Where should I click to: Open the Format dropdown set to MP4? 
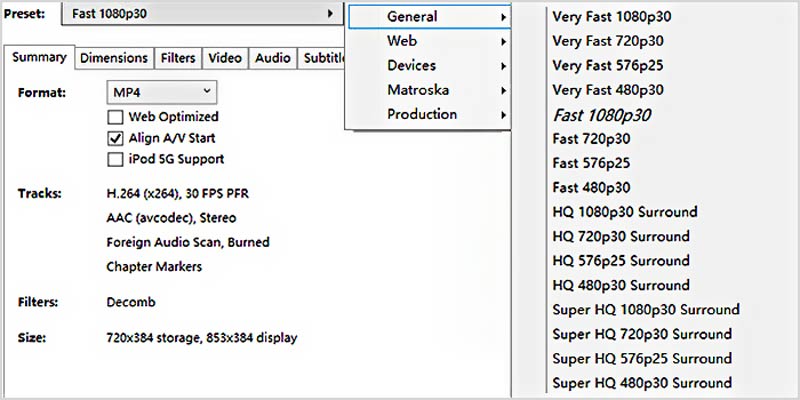pyautogui.click(x=162, y=93)
